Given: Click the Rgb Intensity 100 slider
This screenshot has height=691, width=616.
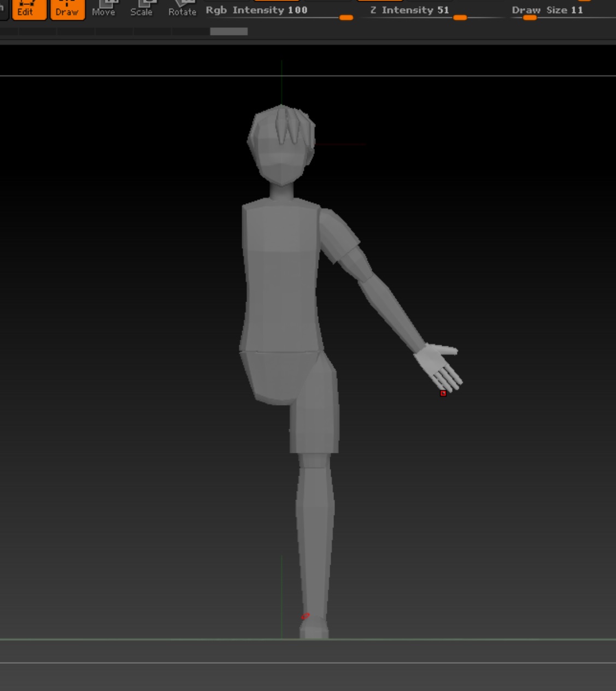Looking at the screenshot, I should [x=279, y=11].
